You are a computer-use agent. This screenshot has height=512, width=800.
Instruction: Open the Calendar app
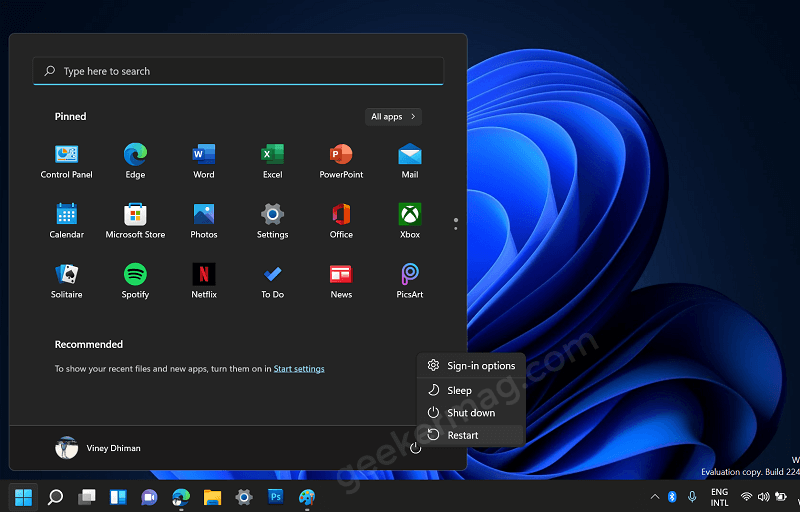point(66,221)
